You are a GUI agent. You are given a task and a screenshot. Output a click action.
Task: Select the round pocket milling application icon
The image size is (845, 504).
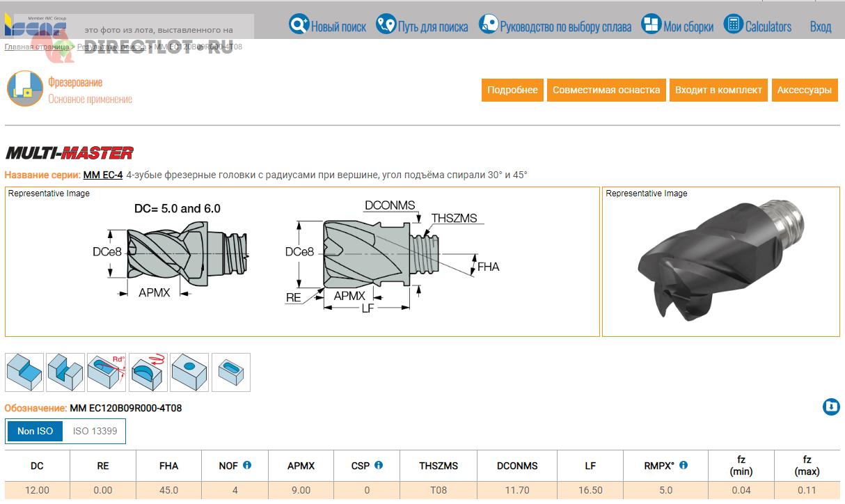[189, 372]
